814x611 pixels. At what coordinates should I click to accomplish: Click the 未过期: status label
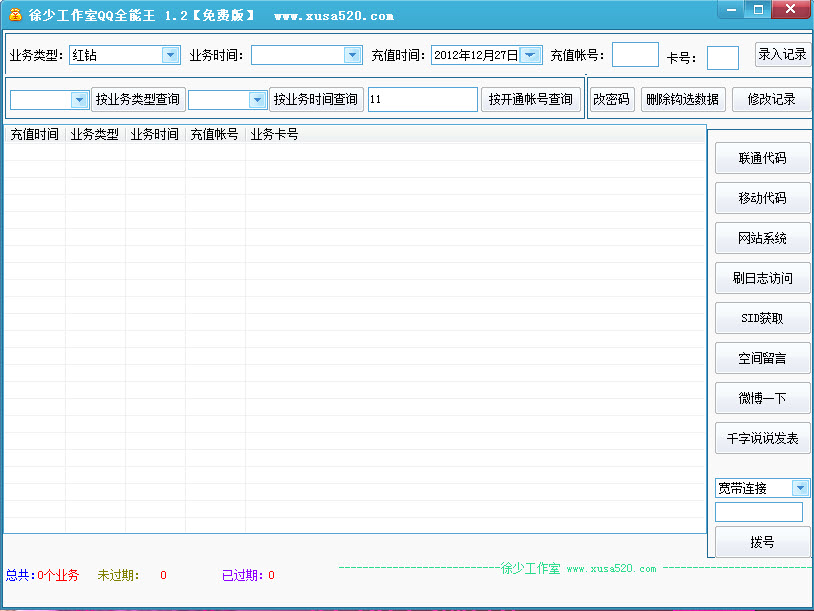pos(118,575)
